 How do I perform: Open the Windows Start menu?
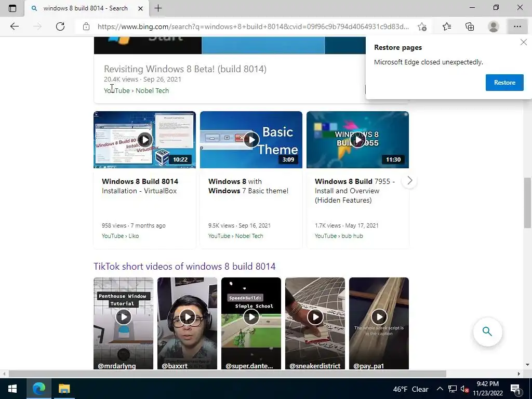point(12,389)
